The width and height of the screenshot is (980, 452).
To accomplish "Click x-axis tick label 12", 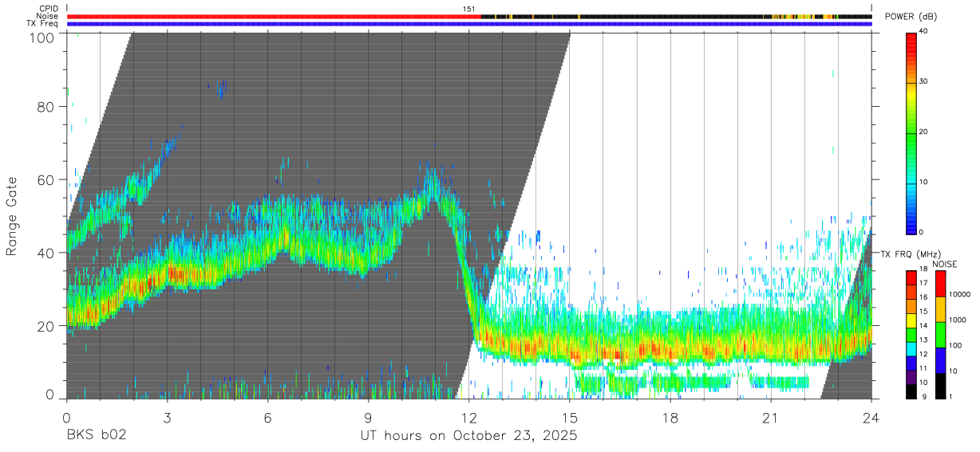I will coord(469,419).
